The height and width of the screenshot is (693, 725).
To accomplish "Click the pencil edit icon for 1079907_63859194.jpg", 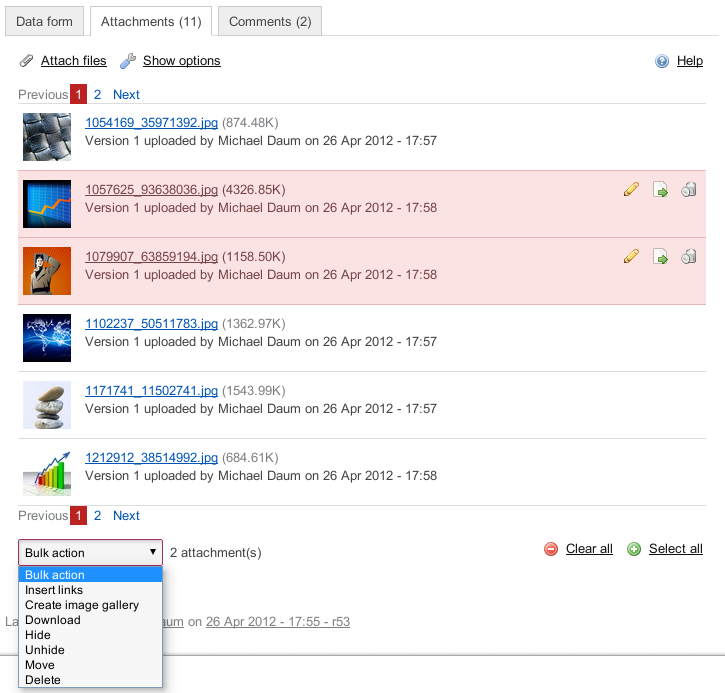I will tap(631, 256).
